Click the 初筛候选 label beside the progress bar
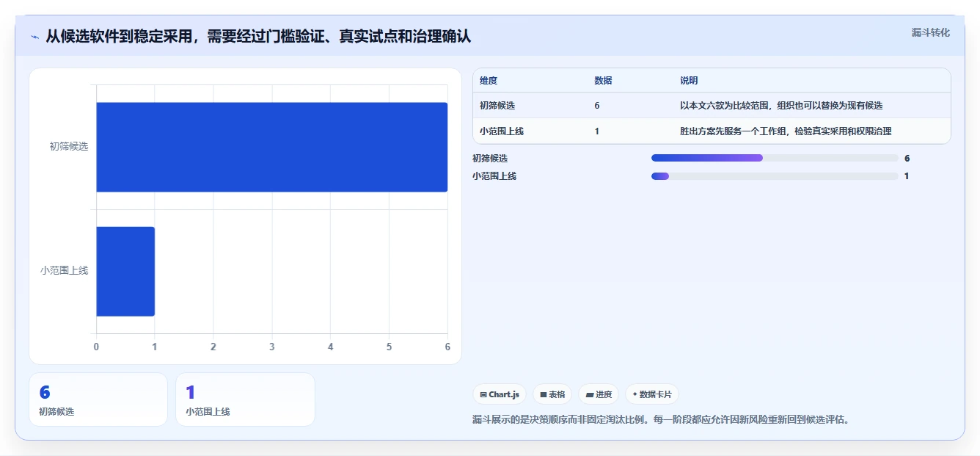This screenshot has height=456, width=980. 490,158
